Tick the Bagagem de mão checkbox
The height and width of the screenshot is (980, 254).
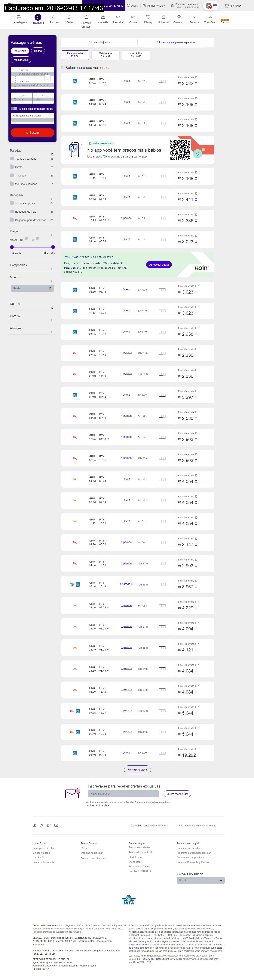point(12,211)
